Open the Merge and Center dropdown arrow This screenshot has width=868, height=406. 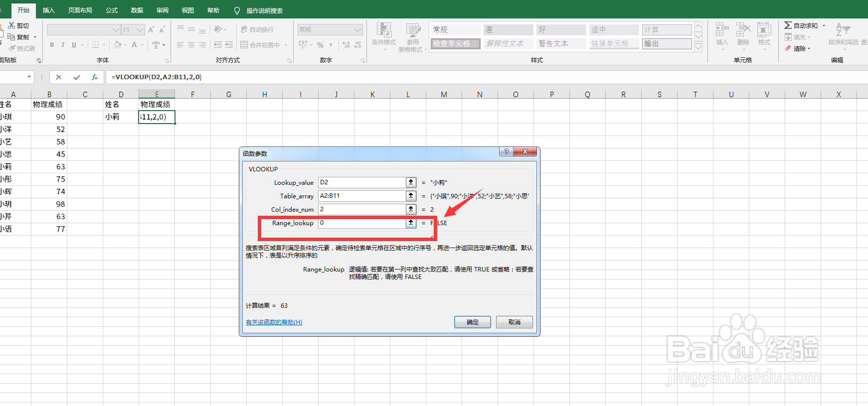[286, 45]
